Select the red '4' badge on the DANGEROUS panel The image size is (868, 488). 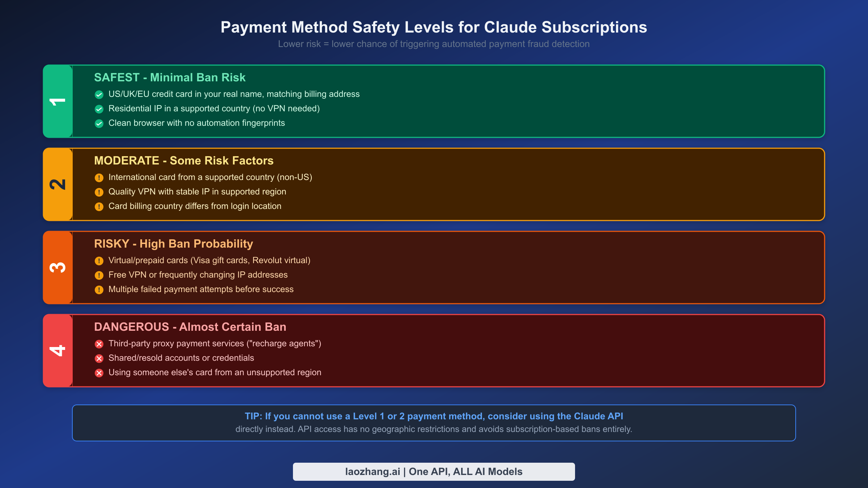[x=58, y=350]
